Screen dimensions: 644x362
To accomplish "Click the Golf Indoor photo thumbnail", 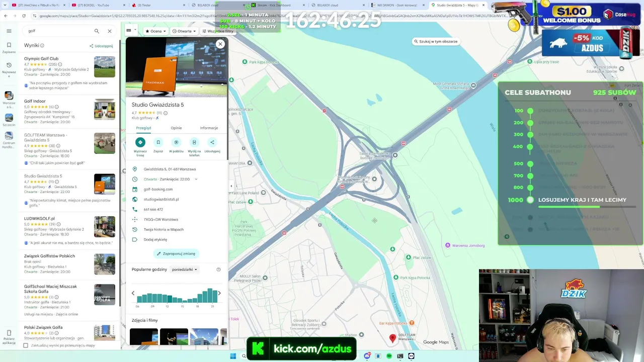I will (105, 109).
